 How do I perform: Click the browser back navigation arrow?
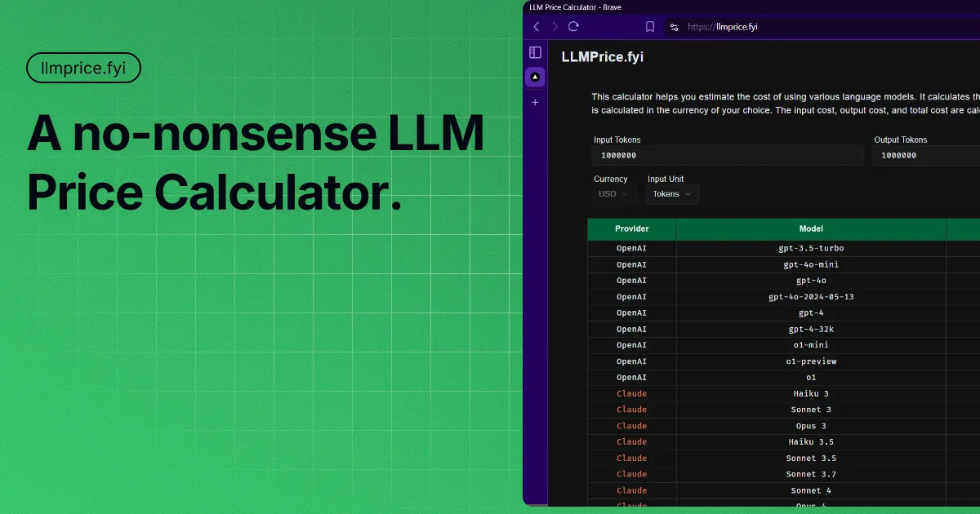point(536,26)
